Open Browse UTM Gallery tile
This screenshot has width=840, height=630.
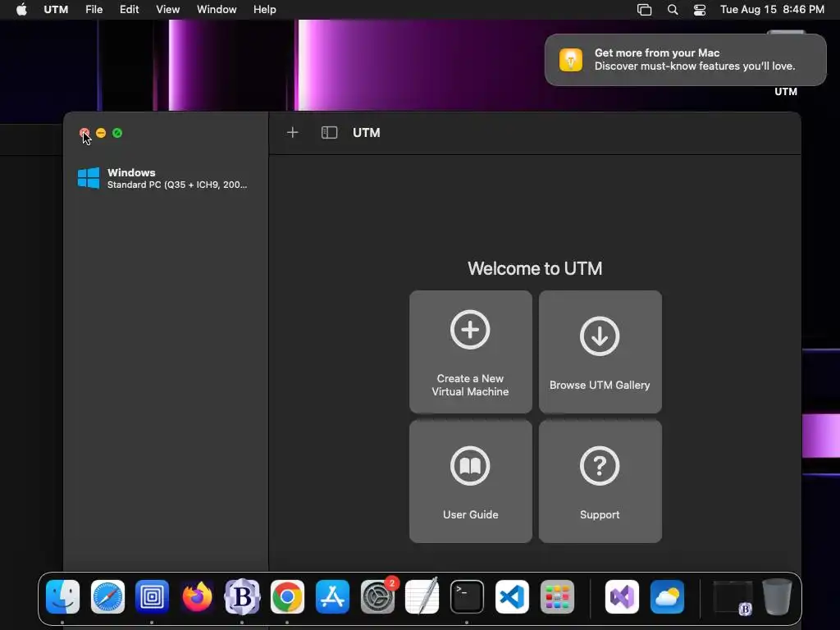[x=600, y=352]
